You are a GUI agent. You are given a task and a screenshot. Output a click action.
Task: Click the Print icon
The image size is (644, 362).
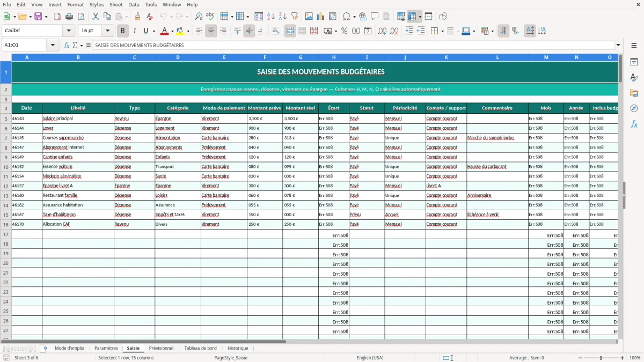point(69,17)
